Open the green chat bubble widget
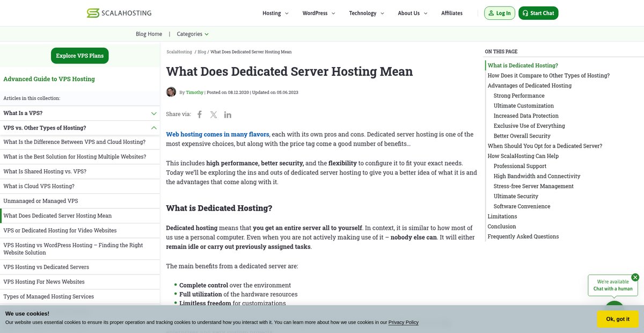Screen dimensions: 644x333 point(614,304)
